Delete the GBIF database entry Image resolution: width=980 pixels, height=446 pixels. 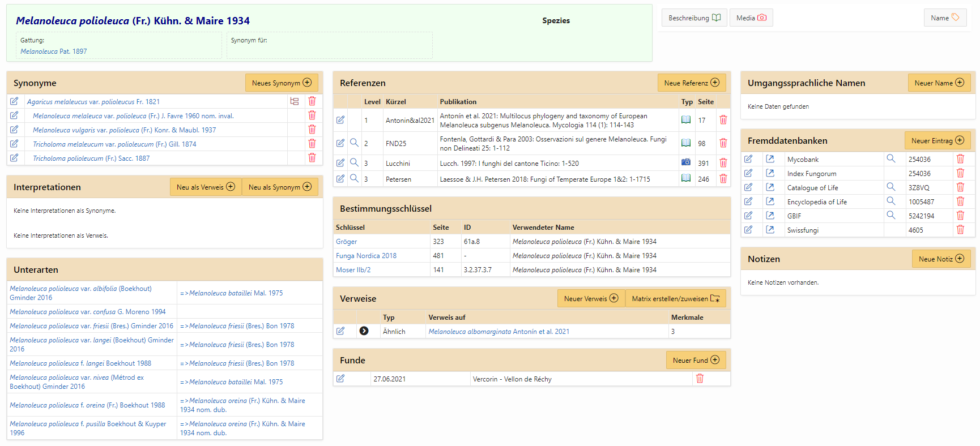point(960,215)
